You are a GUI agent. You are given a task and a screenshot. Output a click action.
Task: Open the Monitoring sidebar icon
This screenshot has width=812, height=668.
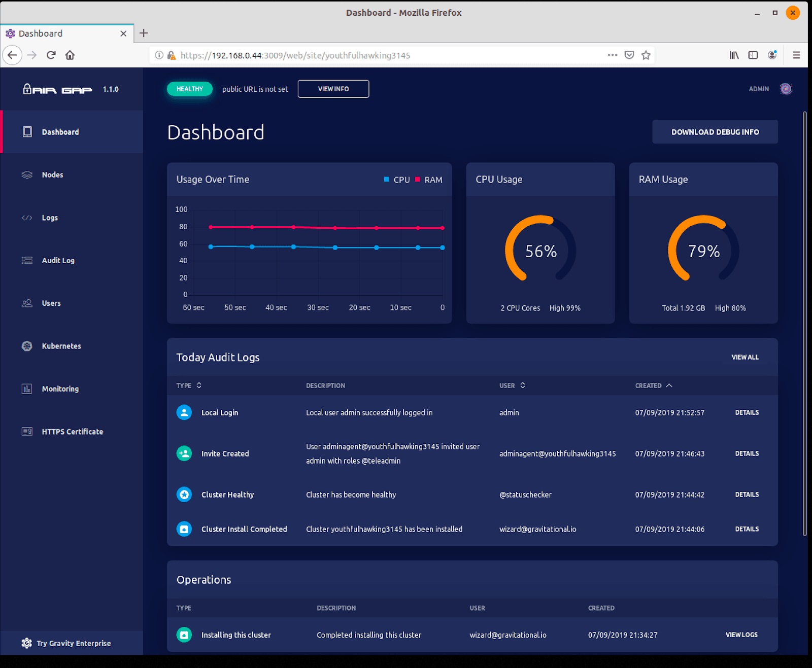(27, 389)
